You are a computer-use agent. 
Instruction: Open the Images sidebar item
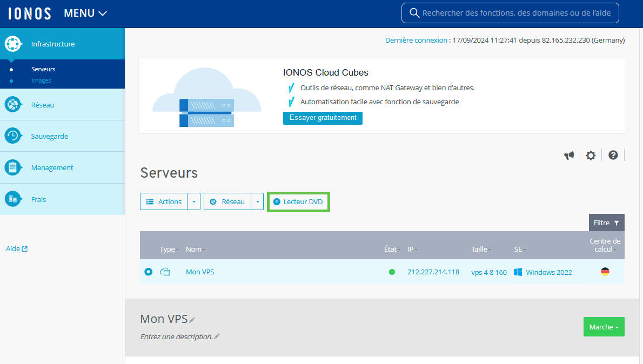click(x=41, y=81)
